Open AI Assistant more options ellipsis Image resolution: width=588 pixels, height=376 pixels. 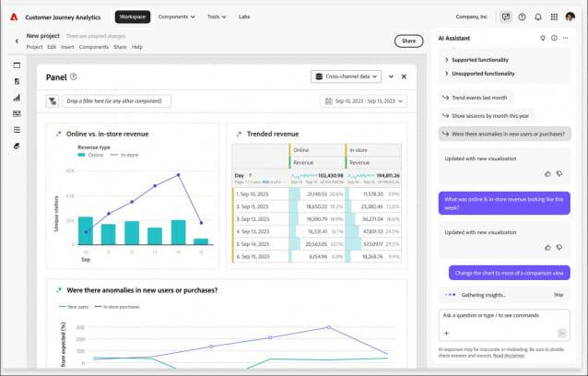coord(566,38)
